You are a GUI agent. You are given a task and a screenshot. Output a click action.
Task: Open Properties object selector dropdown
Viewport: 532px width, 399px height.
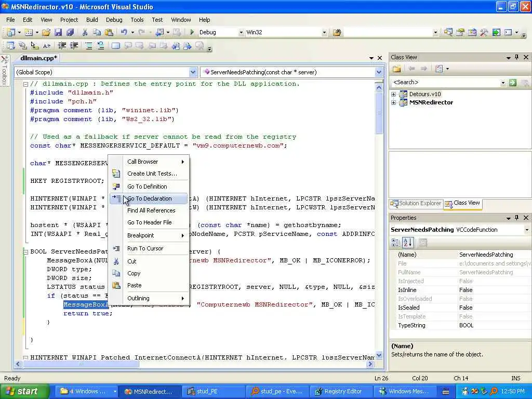[527, 230]
